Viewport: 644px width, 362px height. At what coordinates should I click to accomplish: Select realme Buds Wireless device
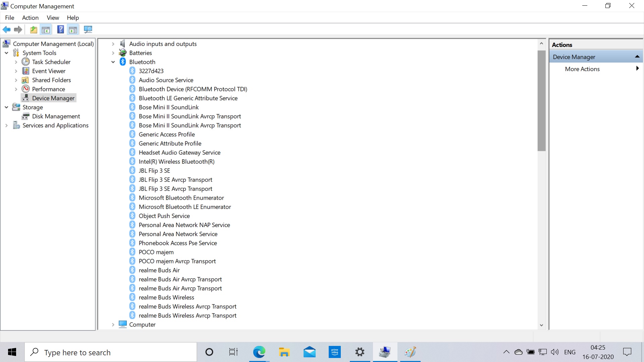[166, 297]
